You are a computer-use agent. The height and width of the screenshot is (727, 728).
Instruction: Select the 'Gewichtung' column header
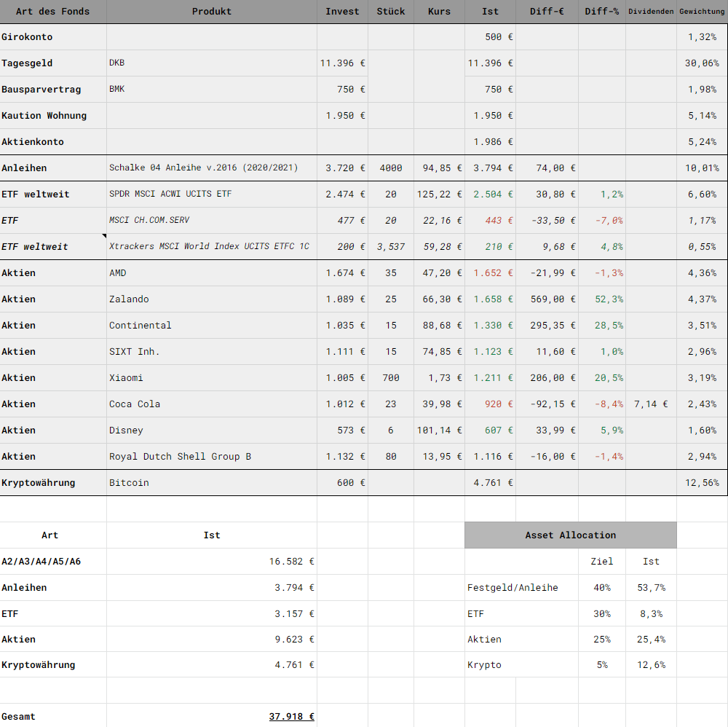point(702,11)
